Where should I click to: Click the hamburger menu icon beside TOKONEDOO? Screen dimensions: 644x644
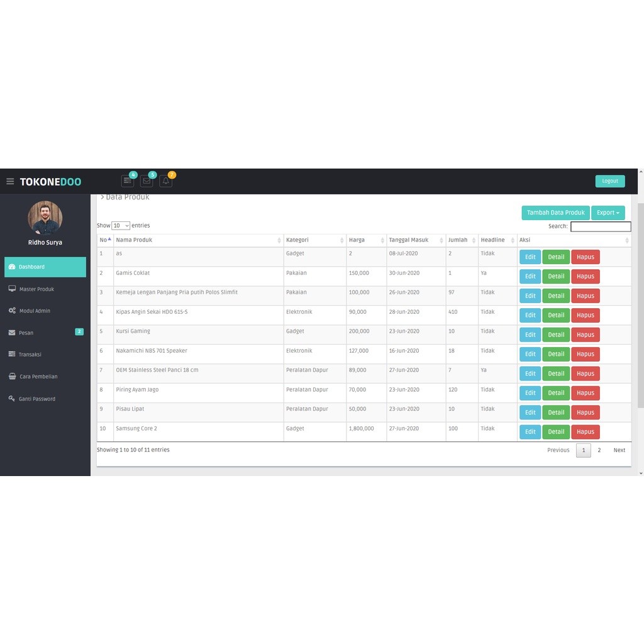coord(10,181)
